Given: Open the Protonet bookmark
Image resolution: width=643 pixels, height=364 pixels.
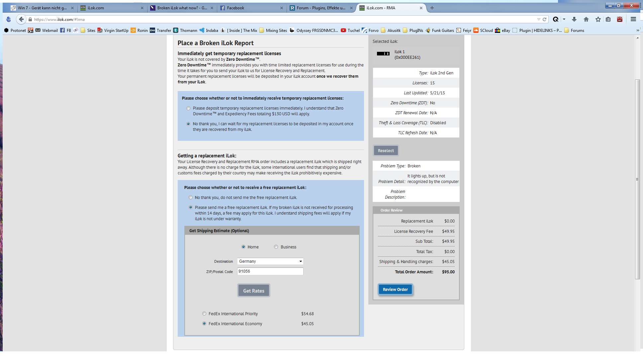Looking at the screenshot, I should tap(15, 30).
